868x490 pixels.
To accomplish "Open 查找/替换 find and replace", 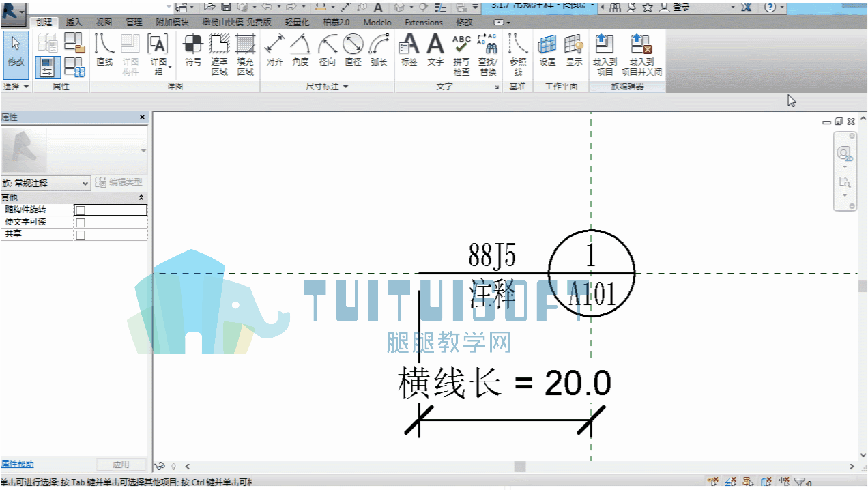I will 487,55.
